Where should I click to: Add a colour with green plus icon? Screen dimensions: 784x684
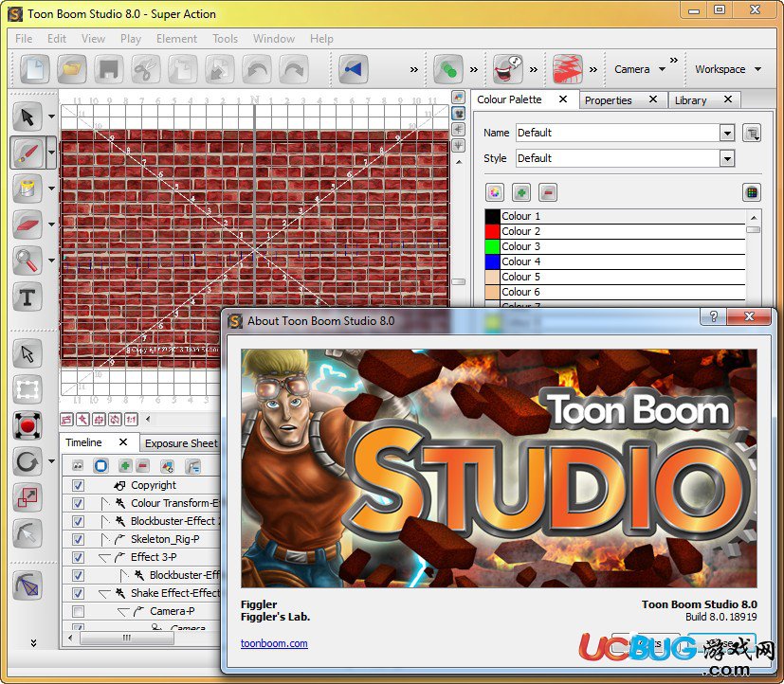click(521, 192)
